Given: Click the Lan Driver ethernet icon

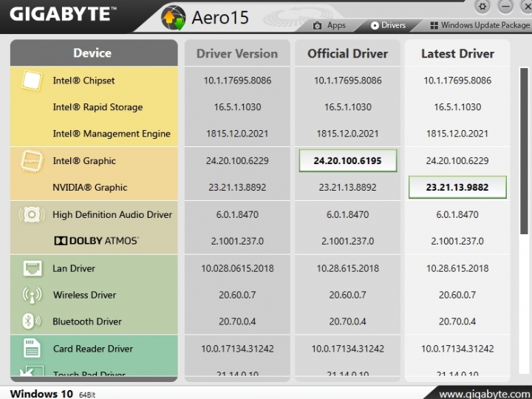Looking at the screenshot, I should [33, 268].
